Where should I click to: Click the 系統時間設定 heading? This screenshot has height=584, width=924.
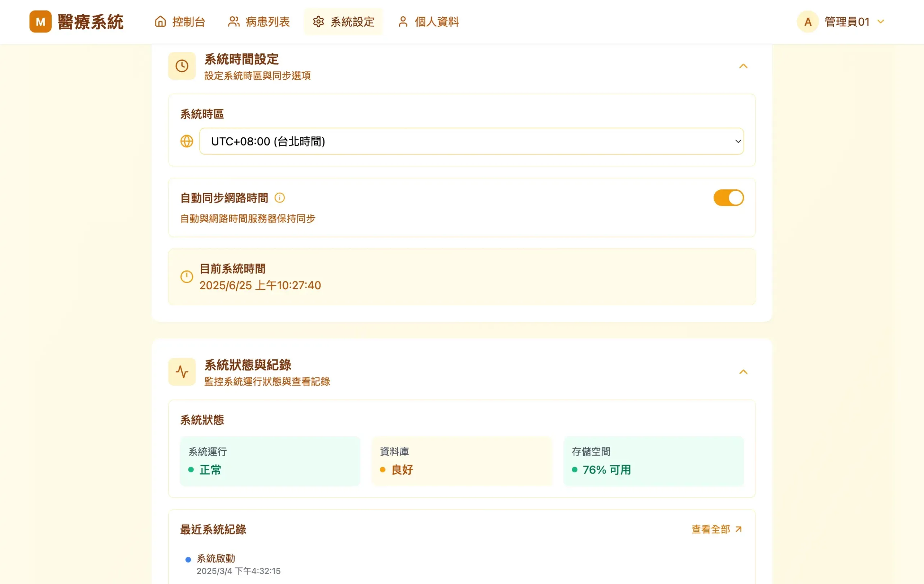click(241, 59)
